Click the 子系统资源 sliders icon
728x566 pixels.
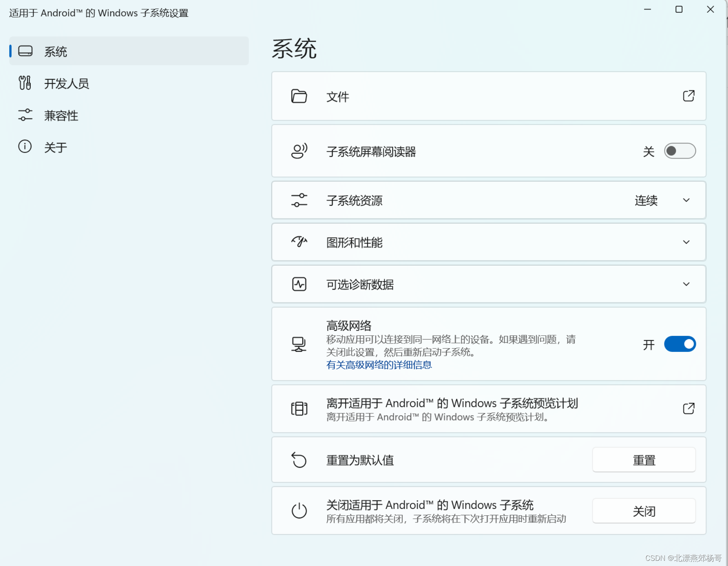click(299, 200)
